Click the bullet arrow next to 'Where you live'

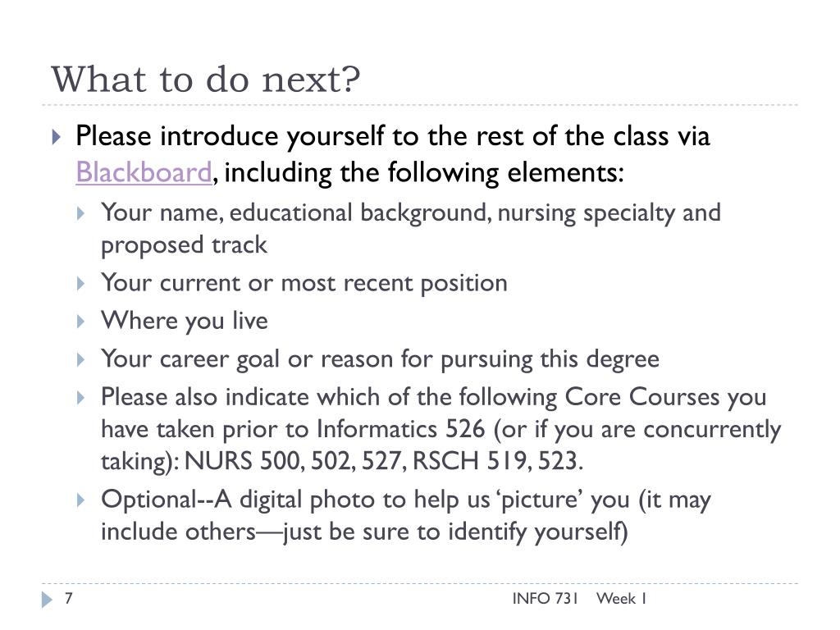[x=81, y=322]
